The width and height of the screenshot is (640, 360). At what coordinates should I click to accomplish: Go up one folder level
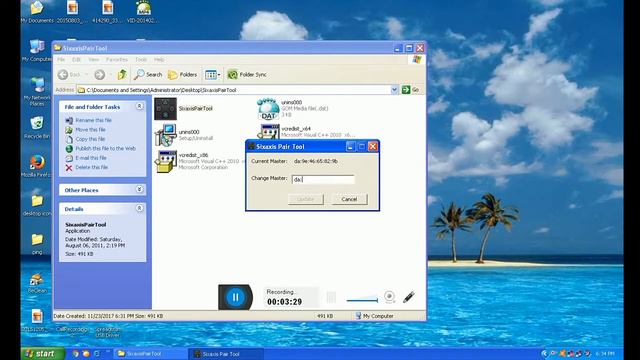coord(122,75)
